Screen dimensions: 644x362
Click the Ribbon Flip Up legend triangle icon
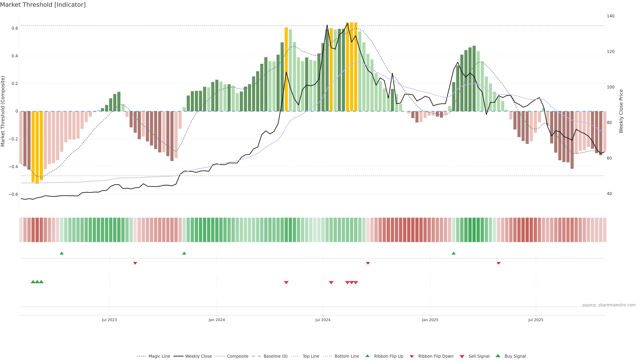tap(367, 356)
